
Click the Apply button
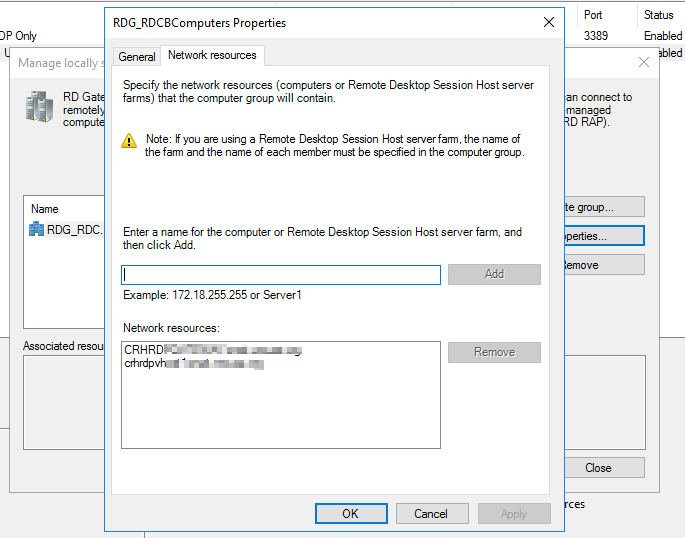point(514,514)
